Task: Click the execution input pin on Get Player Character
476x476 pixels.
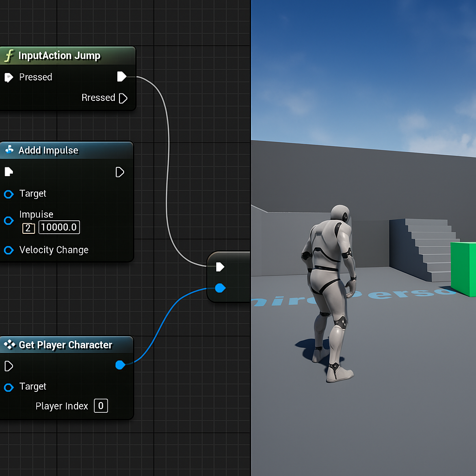Action: point(8,366)
